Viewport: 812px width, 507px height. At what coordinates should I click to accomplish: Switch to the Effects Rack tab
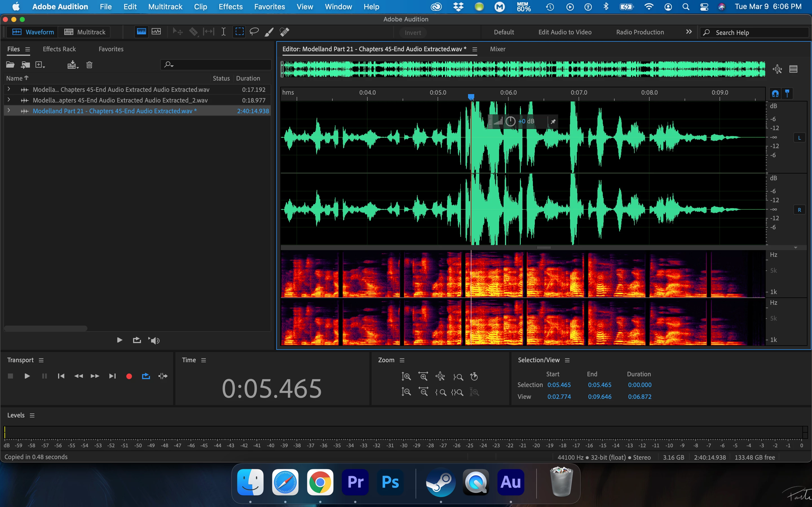pyautogui.click(x=59, y=49)
